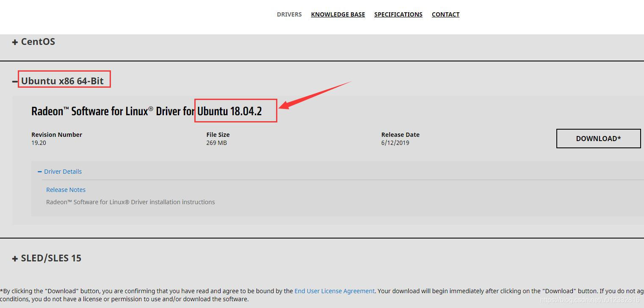Open Radeon Software installation instructions link
This screenshot has height=308, width=644.
[x=130, y=202]
